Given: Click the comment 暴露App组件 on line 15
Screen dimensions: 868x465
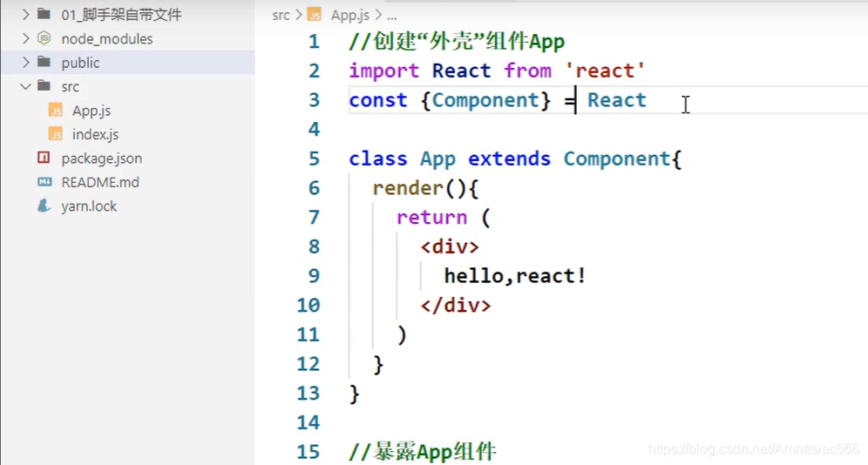Looking at the screenshot, I should click(423, 452).
